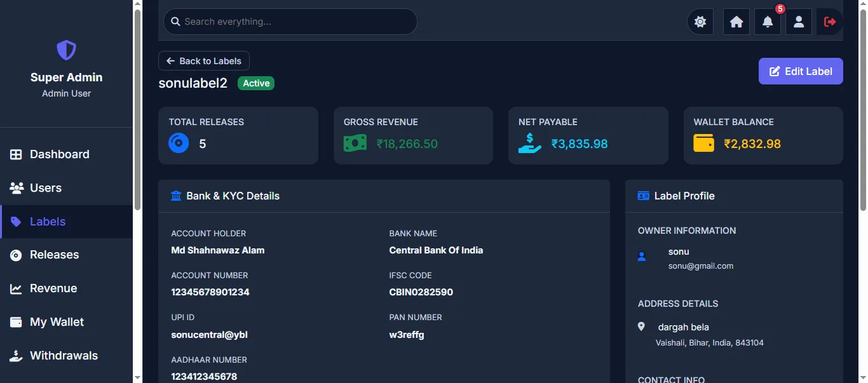The image size is (868, 383).
Task: Click the Gross Revenue money icon
Action: tap(355, 143)
